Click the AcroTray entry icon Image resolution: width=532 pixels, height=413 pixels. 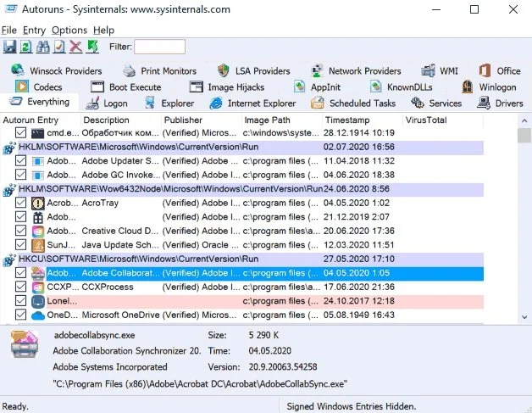[37, 203]
